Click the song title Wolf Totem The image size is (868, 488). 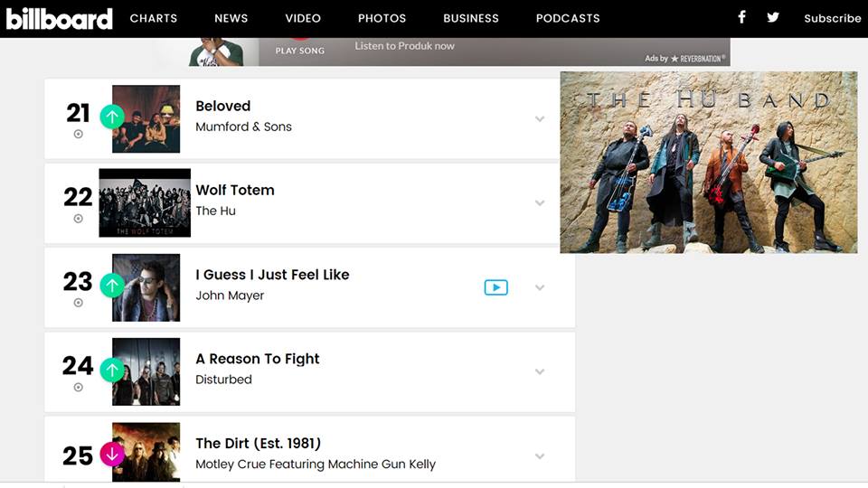(235, 190)
